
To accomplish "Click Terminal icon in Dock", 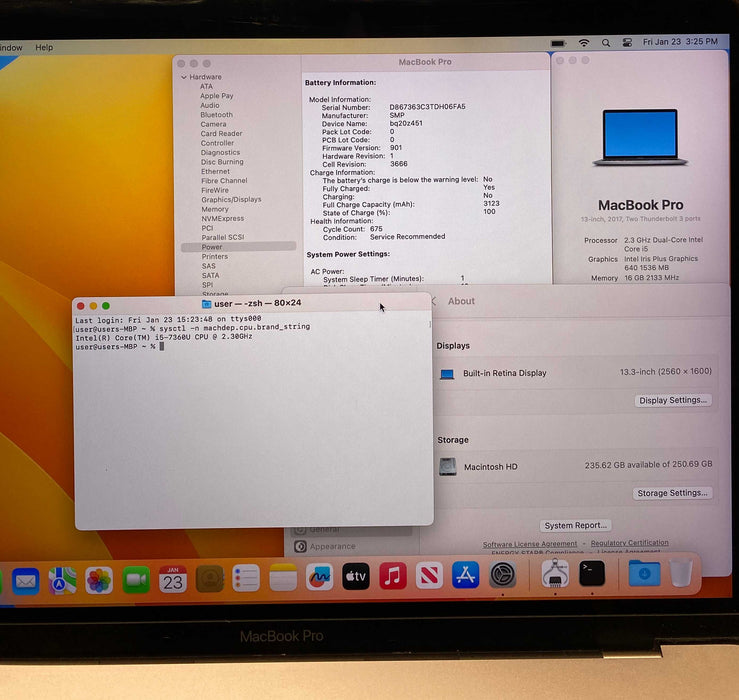I will 591,573.
